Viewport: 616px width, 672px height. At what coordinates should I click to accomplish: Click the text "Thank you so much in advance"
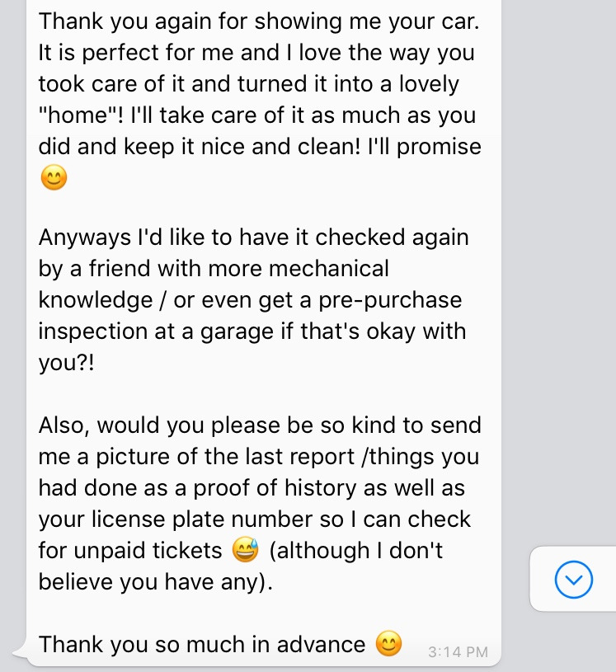[202, 644]
